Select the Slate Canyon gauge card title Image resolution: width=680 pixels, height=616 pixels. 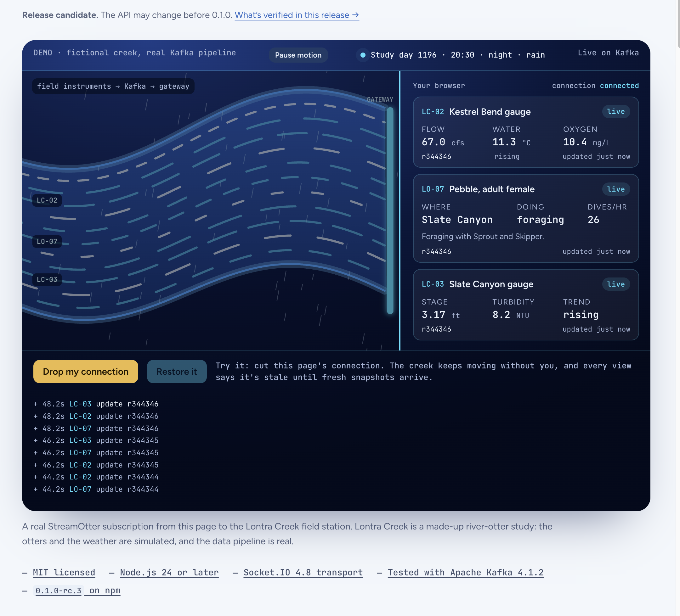(x=491, y=284)
